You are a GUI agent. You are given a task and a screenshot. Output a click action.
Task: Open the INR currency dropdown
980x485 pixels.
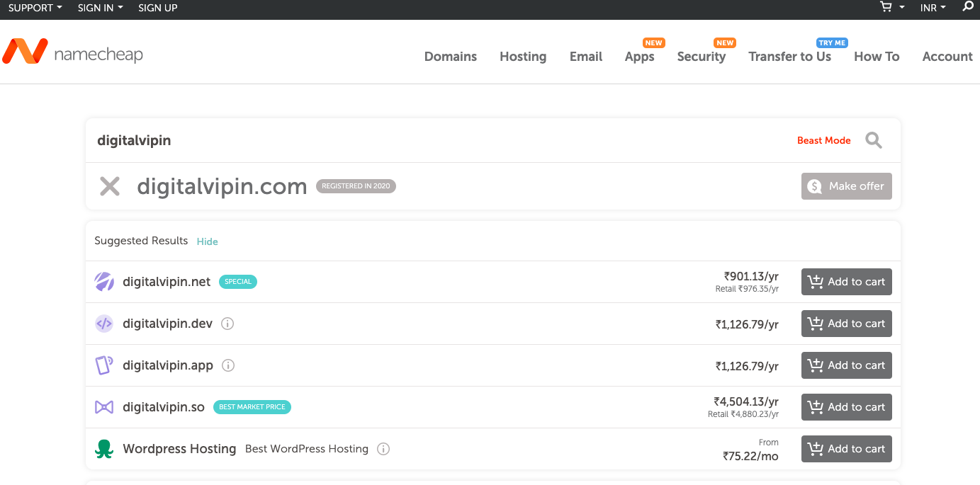tap(933, 8)
